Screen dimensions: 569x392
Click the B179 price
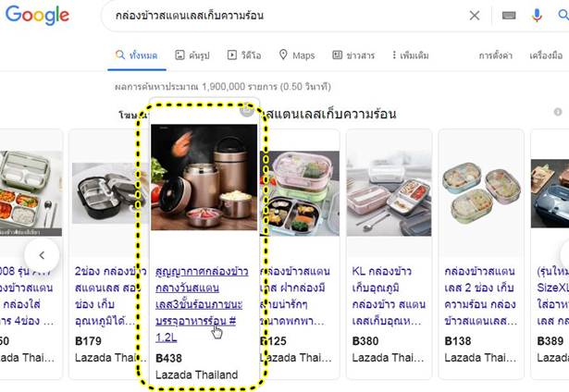(x=88, y=341)
